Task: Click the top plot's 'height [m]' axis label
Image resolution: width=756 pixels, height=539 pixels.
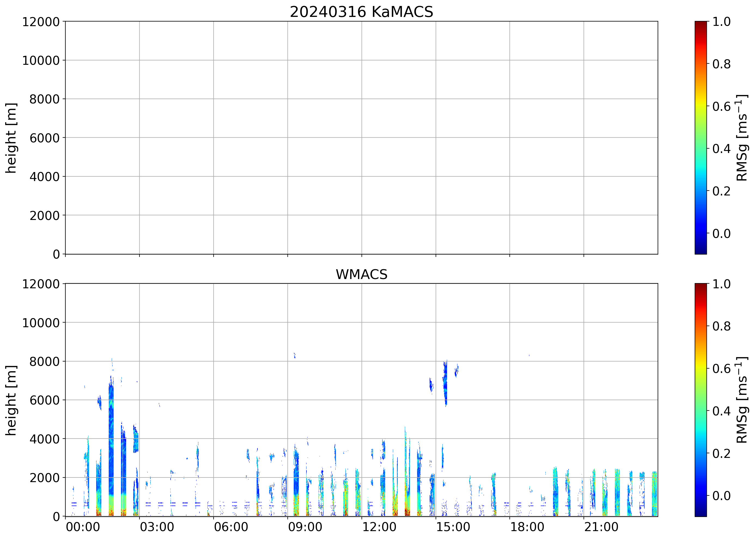Action: (x=11, y=138)
